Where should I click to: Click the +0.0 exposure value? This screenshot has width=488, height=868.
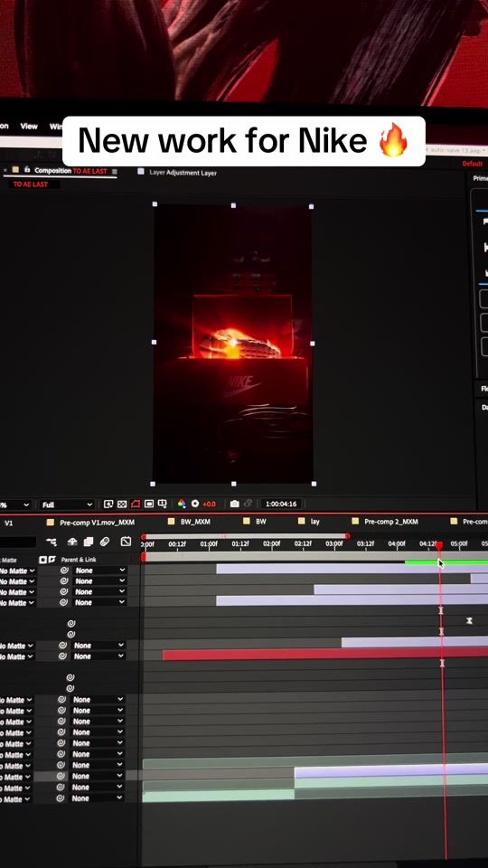point(209,505)
